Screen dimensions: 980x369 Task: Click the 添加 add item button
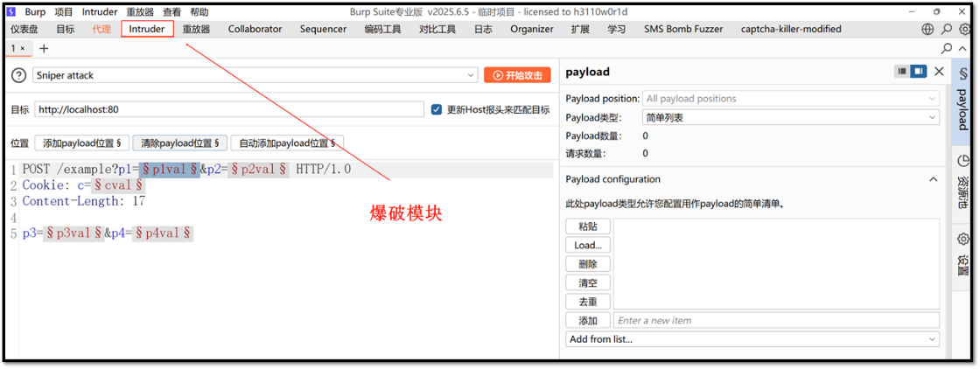[x=587, y=321]
